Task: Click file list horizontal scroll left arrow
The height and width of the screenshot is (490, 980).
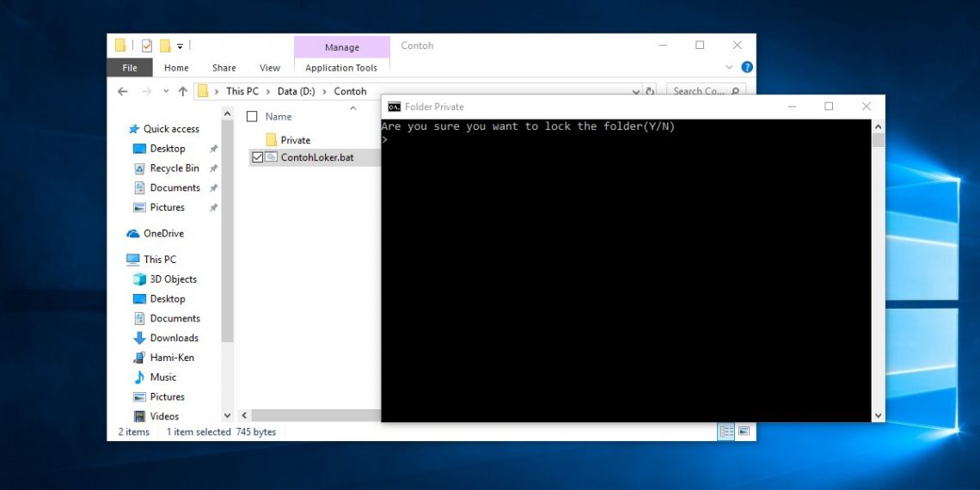Action: [x=244, y=415]
